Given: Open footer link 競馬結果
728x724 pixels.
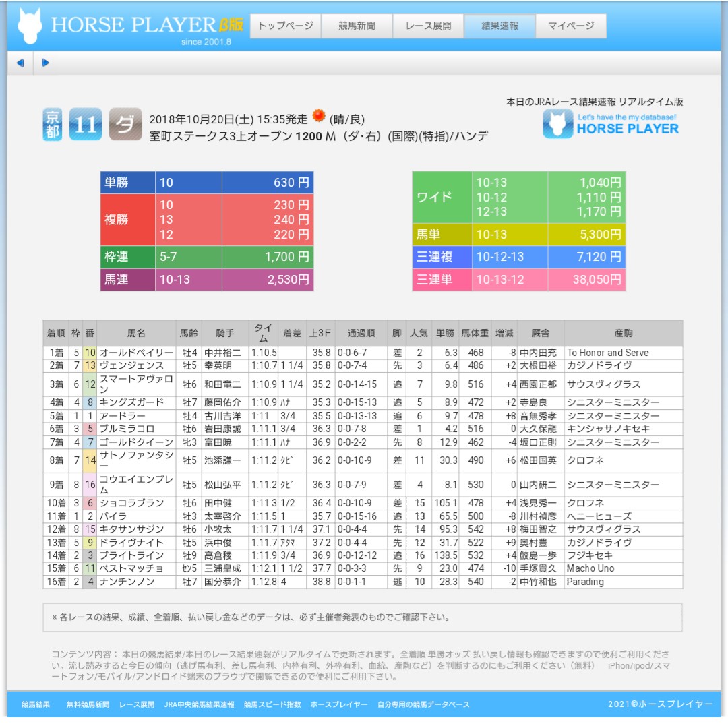Looking at the screenshot, I should pos(35,704).
